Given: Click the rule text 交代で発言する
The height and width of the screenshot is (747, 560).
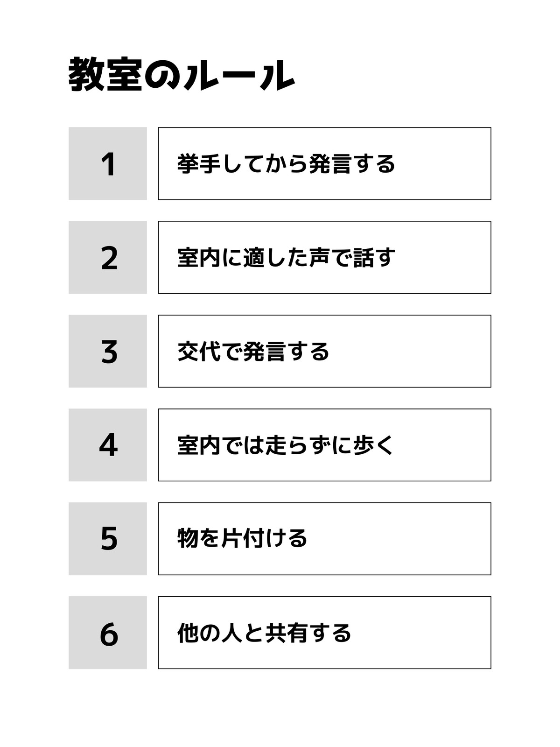Looking at the screenshot, I should click(x=253, y=352).
